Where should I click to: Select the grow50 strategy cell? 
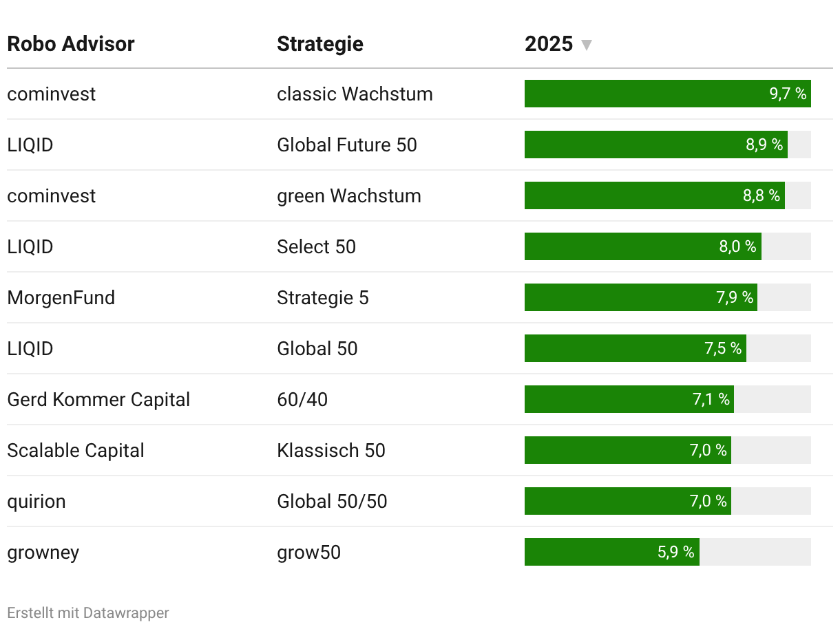pos(308,552)
